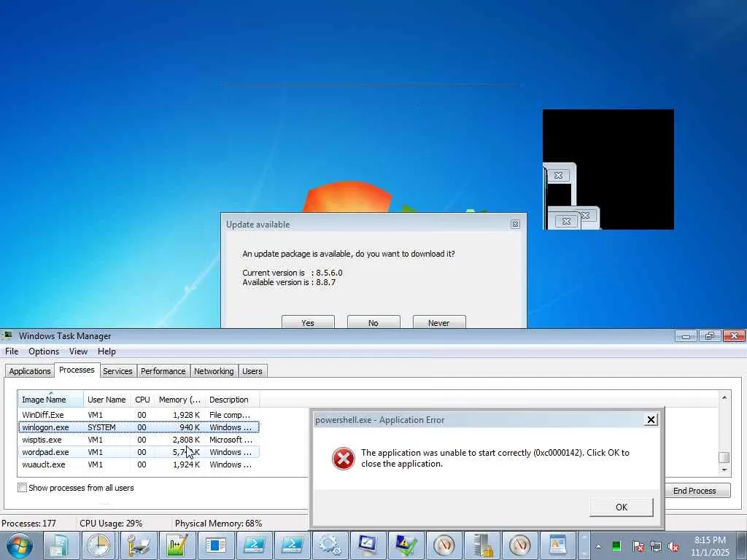Click the 2,808 K memory value

coord(186,440)
